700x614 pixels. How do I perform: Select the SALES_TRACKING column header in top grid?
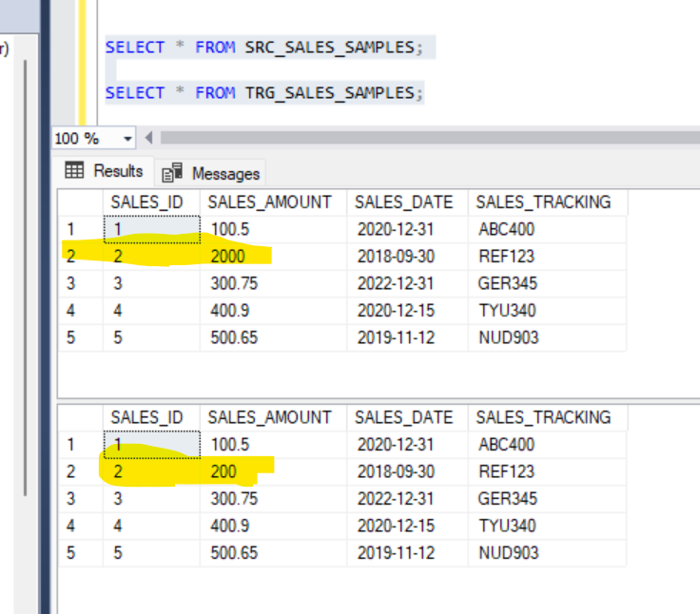pos(543,201)
